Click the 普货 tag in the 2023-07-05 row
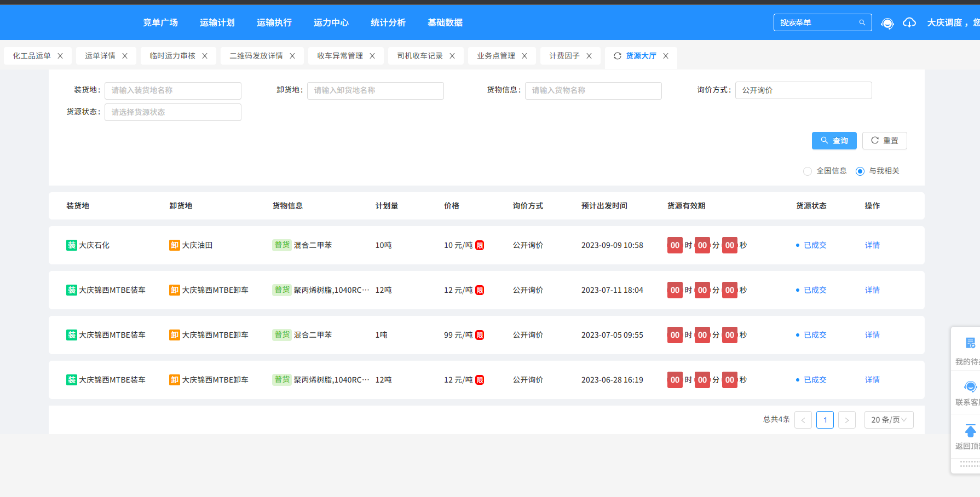This screenshot has height=497, width=980. tap(282, 334)
